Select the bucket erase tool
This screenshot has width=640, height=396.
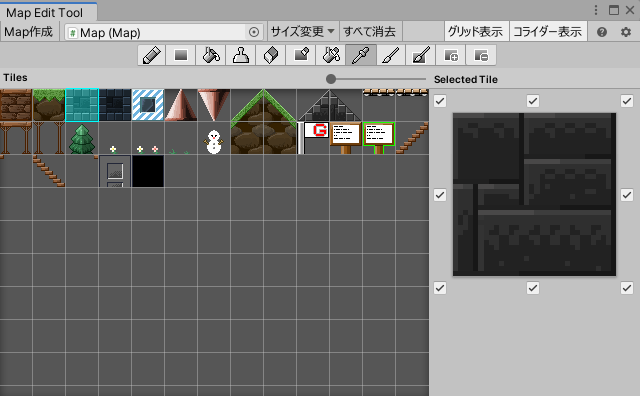[331, 55]
